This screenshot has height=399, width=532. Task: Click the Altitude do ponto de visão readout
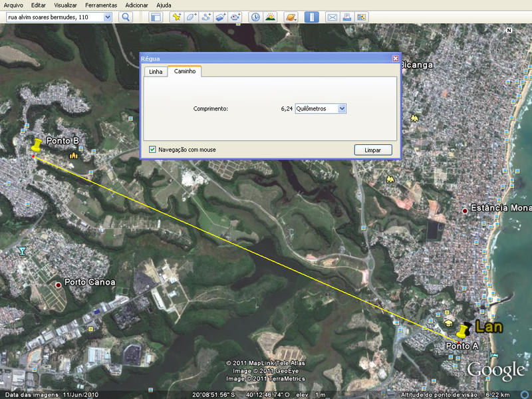coord(455,394)
